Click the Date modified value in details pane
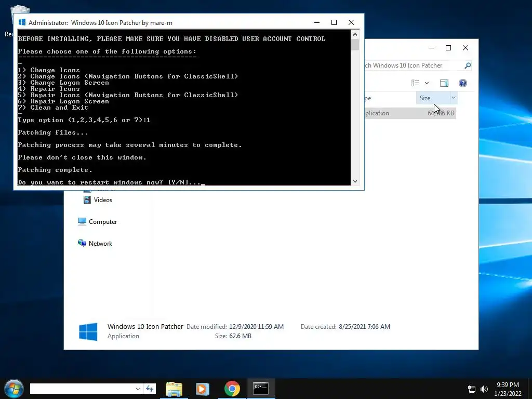Image resolution: width=532 pixels, height=399 pixels. tap(256, 327)
